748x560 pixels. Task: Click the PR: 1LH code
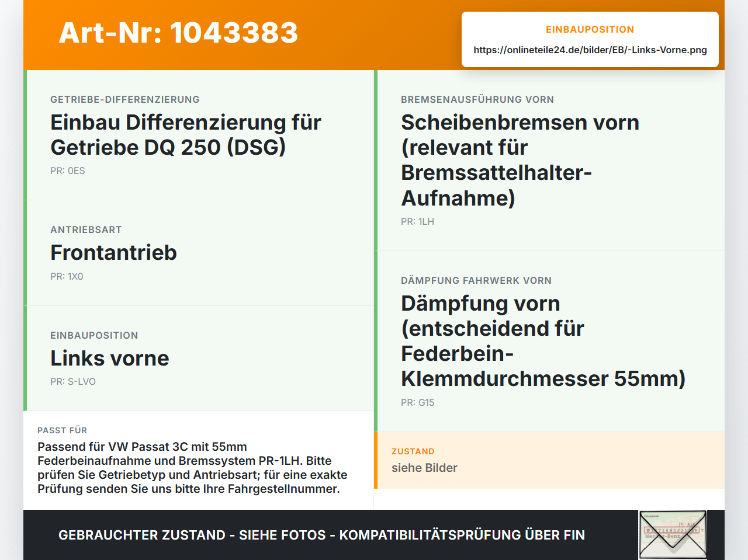(x=417, y=221)
